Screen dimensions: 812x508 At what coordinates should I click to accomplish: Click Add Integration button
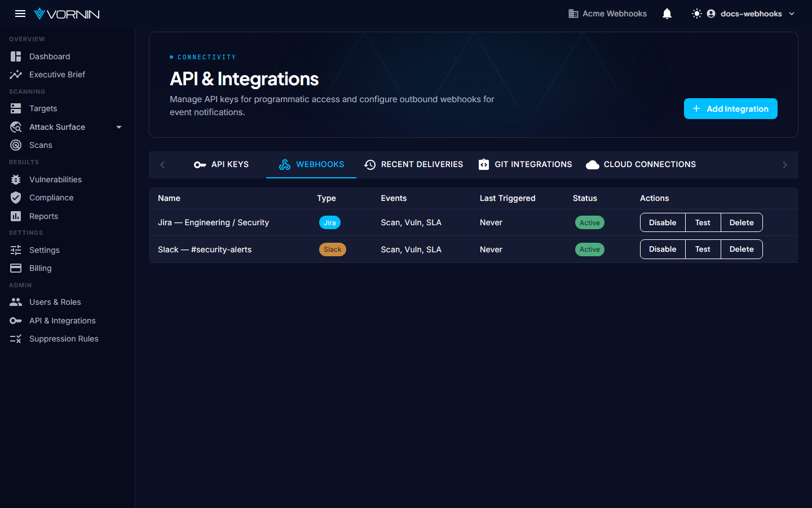click(x=731, y=109)
